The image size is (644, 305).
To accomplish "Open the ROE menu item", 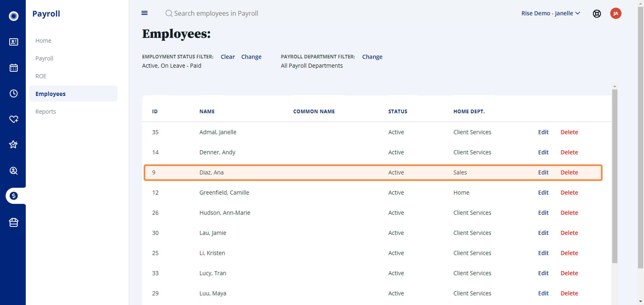I will [x=41, y=76].
